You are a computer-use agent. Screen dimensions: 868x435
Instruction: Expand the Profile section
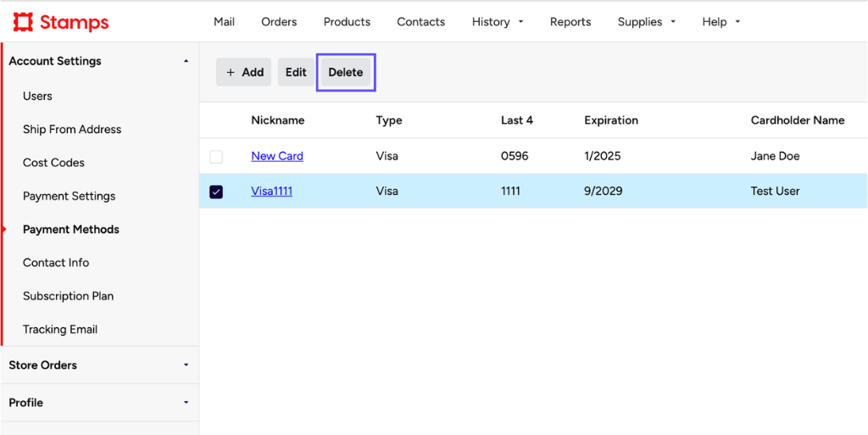click(100, 402)
